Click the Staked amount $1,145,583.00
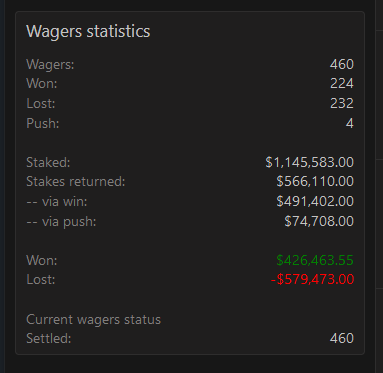 310,162
